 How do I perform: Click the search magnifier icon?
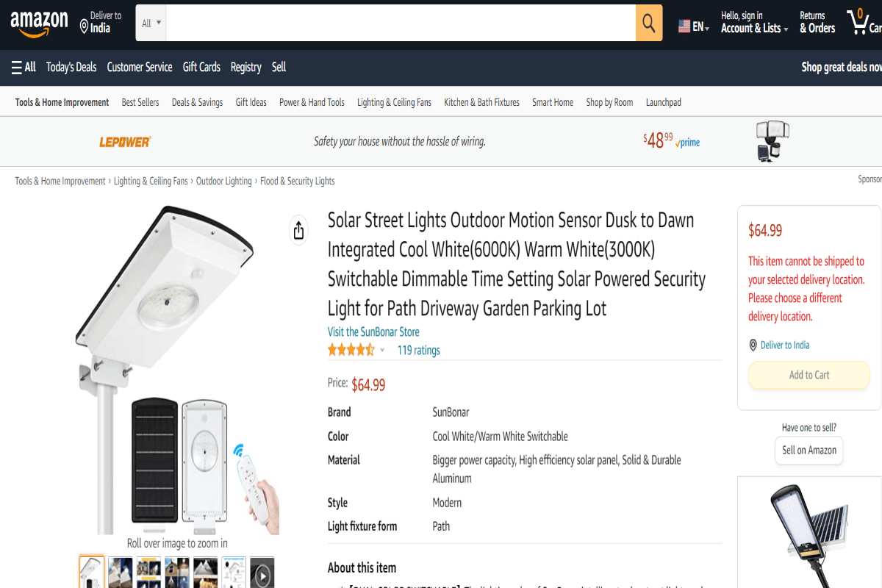[648, 22]
